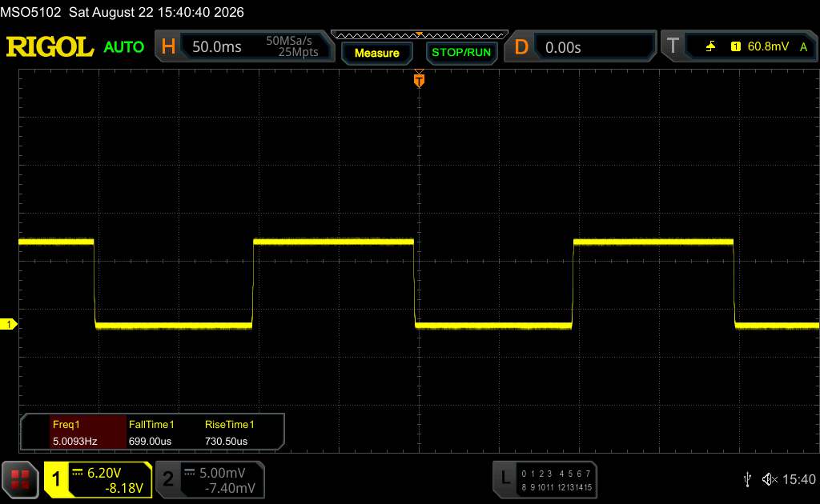Click the 730.50us rise time value
This screenshot has width=820, height=504.
(227, 442)
